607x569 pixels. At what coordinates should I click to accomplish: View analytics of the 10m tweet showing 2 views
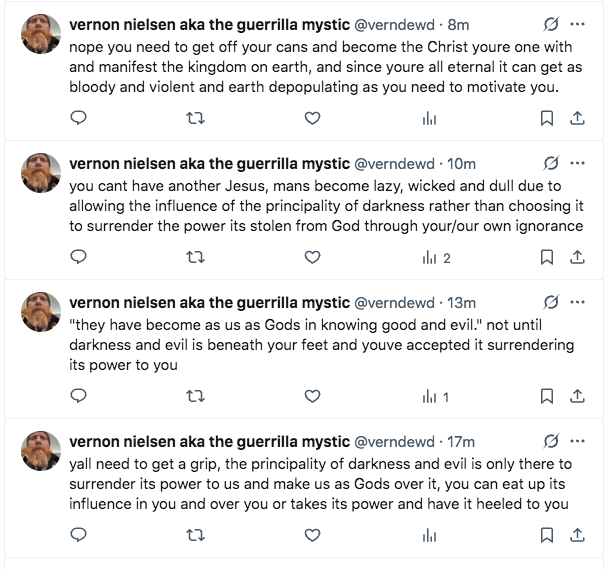point(436,257)
